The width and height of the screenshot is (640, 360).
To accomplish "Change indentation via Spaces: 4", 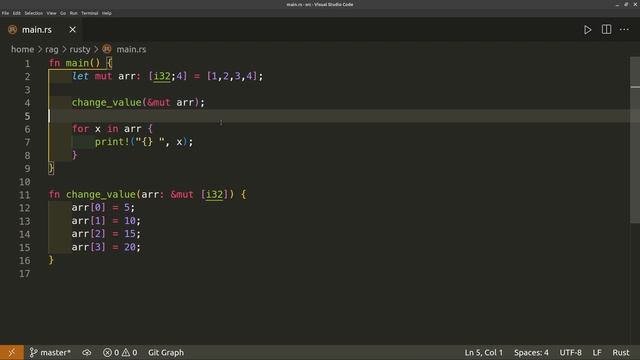I will [x=531, y=352].
